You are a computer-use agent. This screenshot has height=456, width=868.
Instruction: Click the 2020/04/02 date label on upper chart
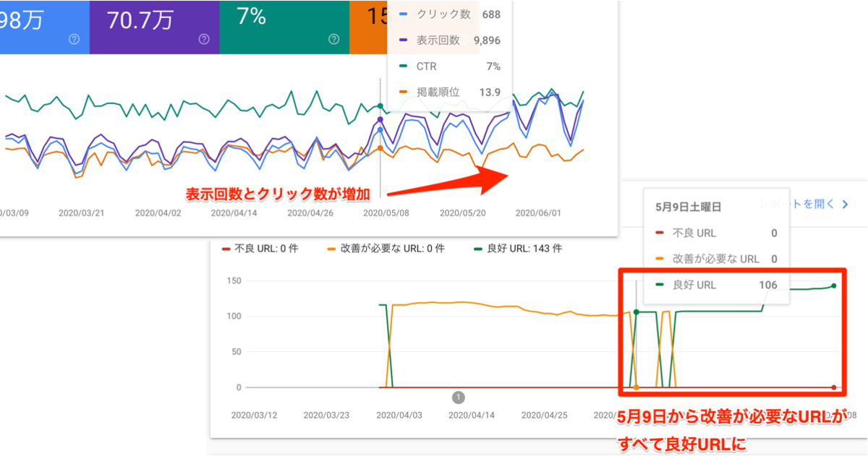(158, 214)
